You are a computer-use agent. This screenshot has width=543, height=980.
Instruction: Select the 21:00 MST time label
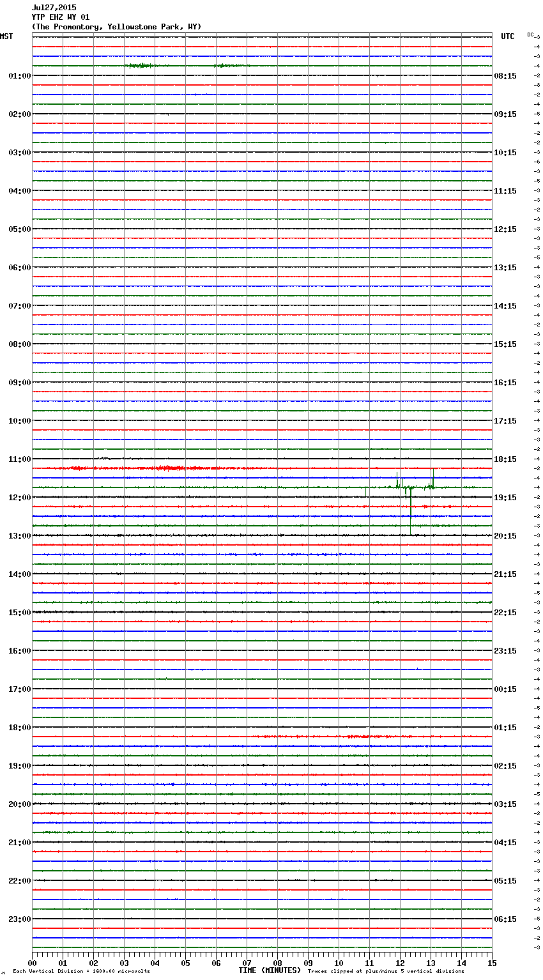[20, 843]
